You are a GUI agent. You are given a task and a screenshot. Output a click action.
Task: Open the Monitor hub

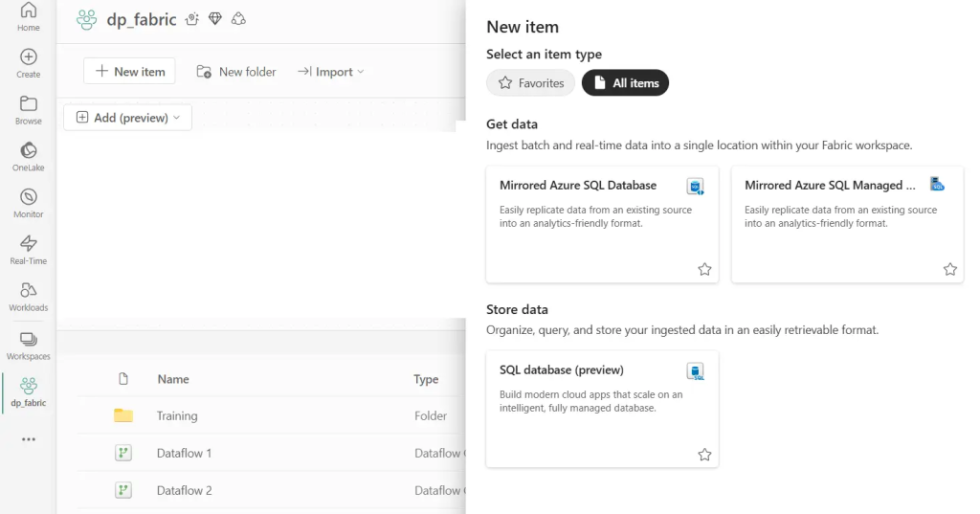28,204
